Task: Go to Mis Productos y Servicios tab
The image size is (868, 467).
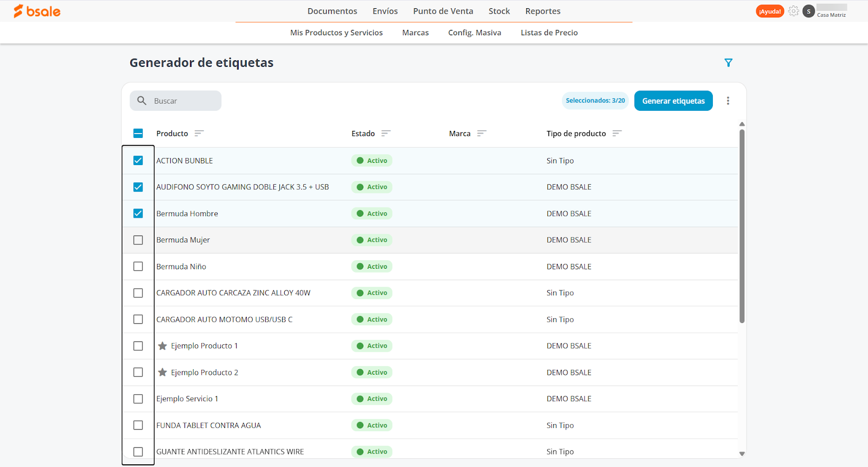Action: click(x=336, y=33)
